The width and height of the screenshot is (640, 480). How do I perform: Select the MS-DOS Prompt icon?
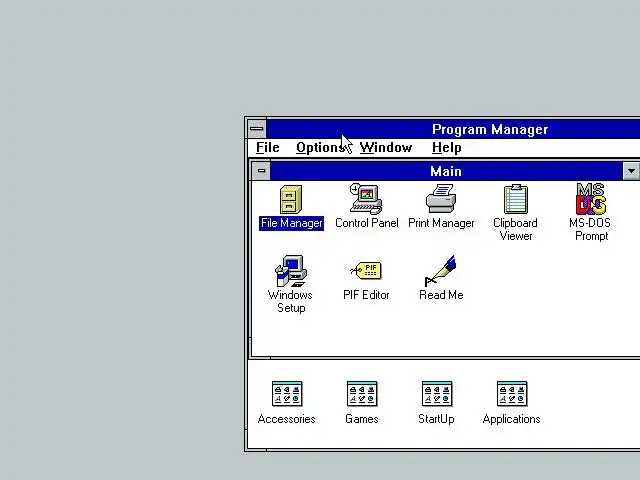coord(591,199)
